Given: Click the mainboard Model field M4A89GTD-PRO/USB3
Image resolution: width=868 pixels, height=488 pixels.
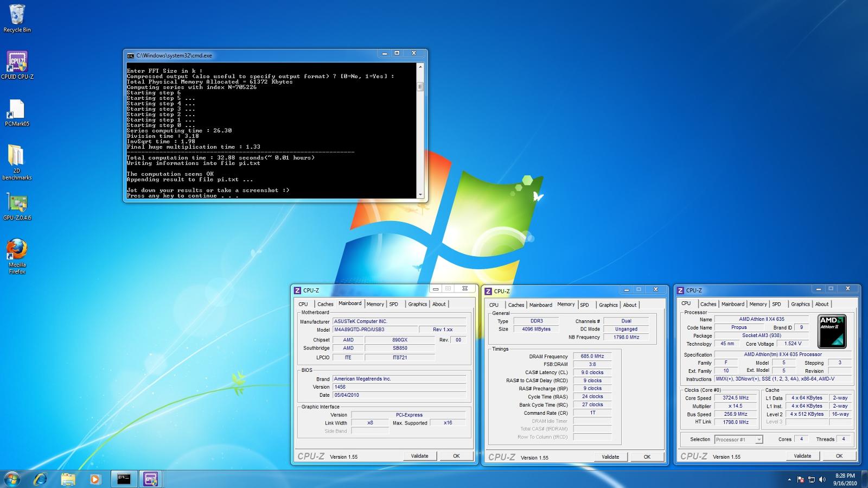Looking at the screenshot, I should [x=375, y=329].
